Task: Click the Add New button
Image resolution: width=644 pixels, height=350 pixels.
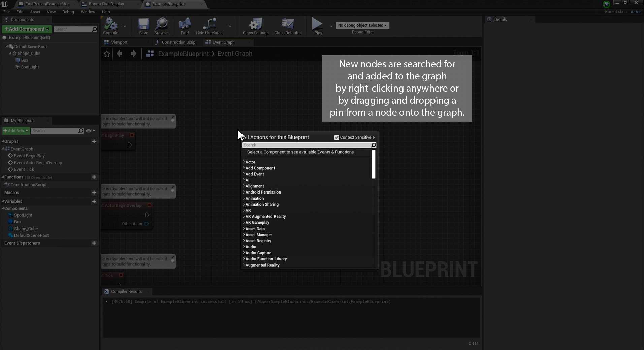Action: pos(16,131)
